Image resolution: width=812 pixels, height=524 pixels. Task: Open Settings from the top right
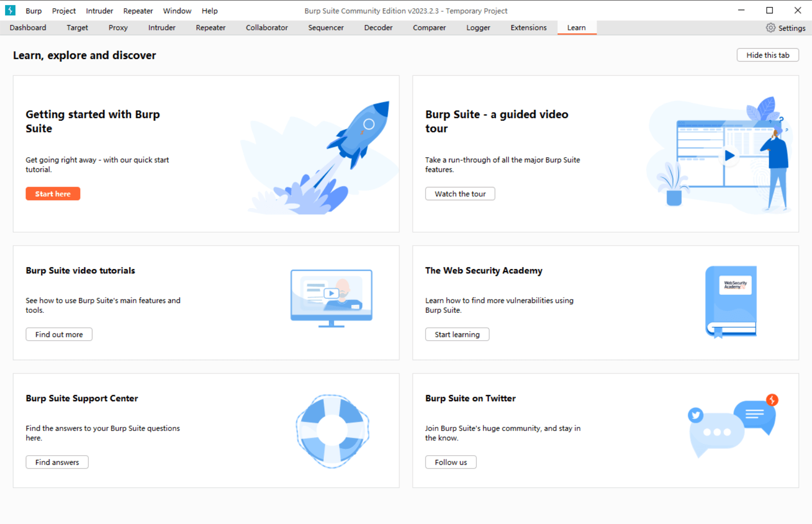tap(786, 28)
